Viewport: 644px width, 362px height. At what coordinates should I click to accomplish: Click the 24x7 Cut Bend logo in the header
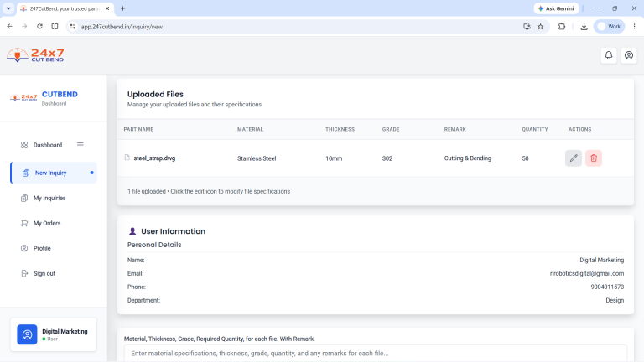(x=35, y=55)
